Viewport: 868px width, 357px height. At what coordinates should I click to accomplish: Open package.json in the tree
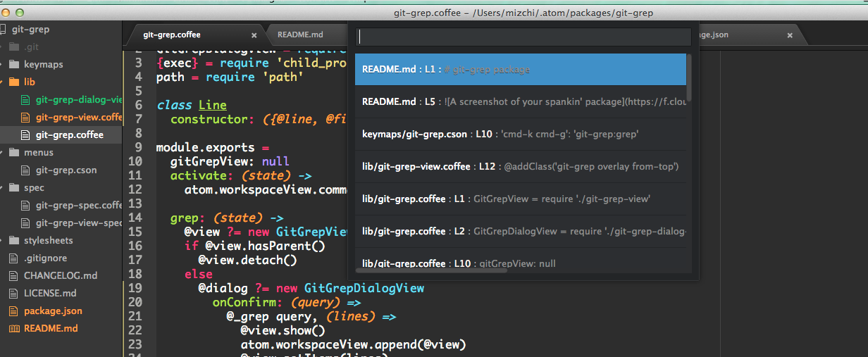point(53,311)
